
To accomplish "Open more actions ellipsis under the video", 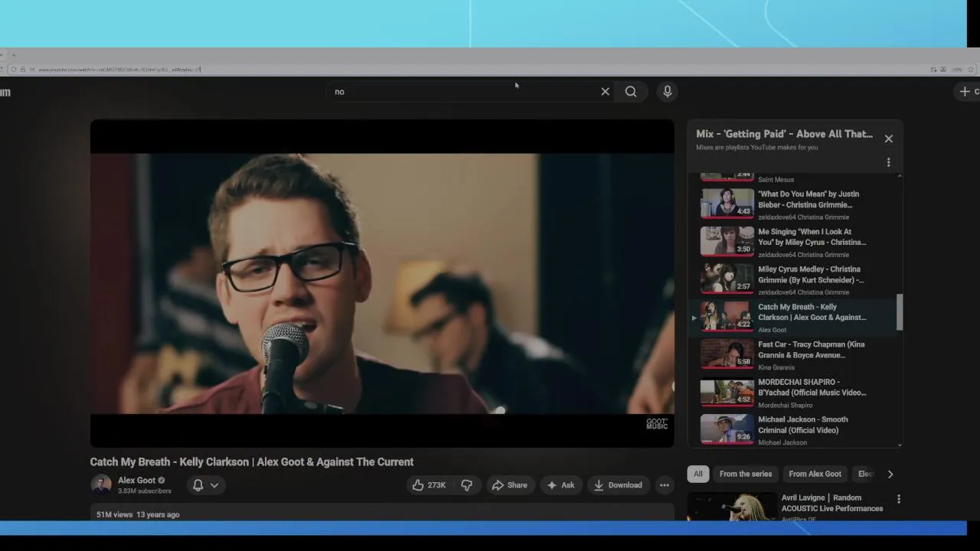I will (665, 485).
